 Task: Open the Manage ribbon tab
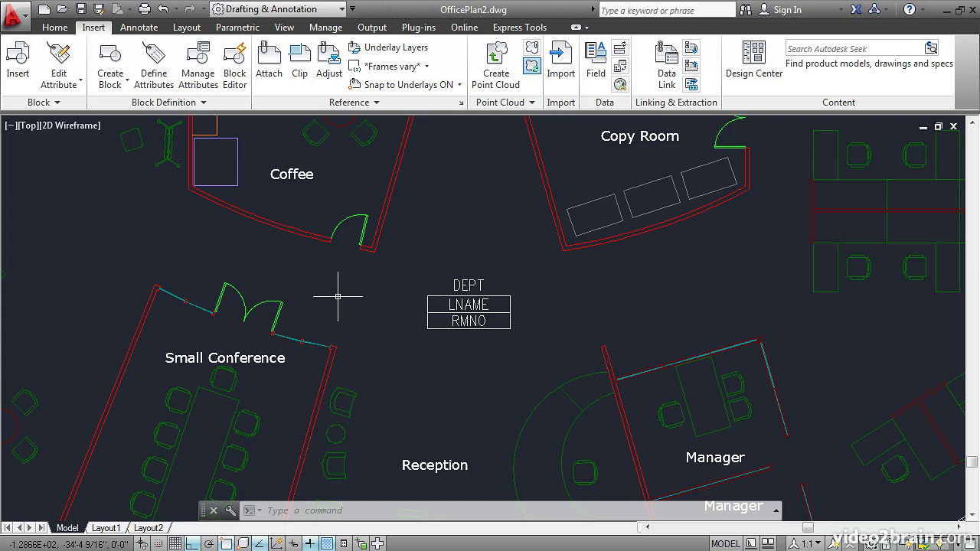pyautogui.click(x=326, y=28)
